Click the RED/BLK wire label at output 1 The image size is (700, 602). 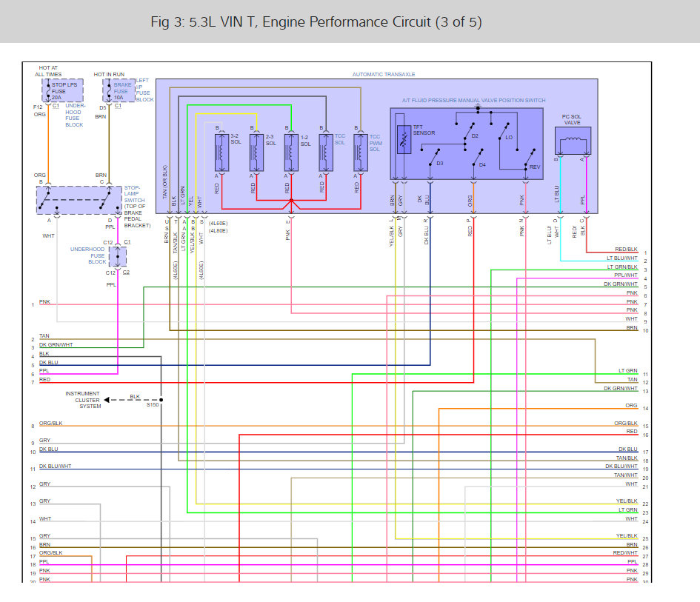(625, 250)
